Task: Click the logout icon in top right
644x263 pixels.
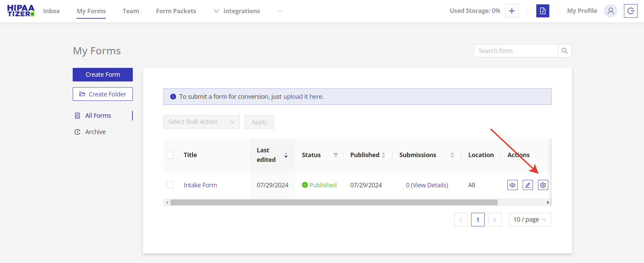Action: [630, 11]
